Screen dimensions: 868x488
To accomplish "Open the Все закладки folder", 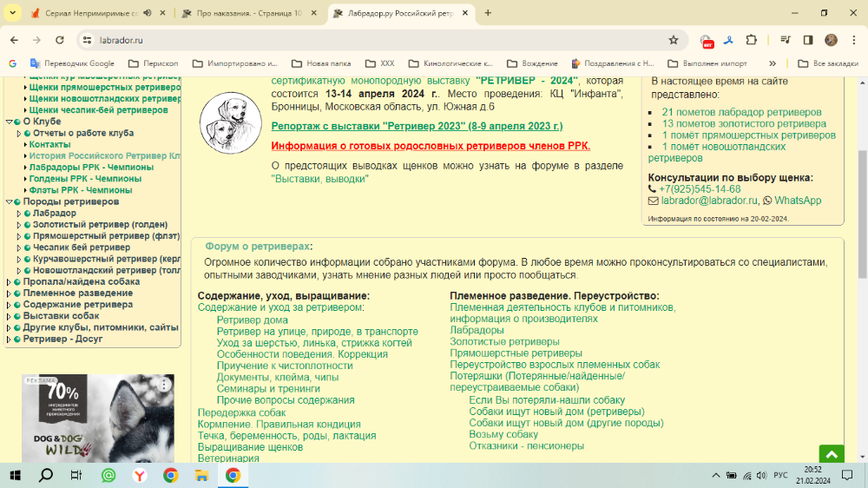I will [828, 63].
